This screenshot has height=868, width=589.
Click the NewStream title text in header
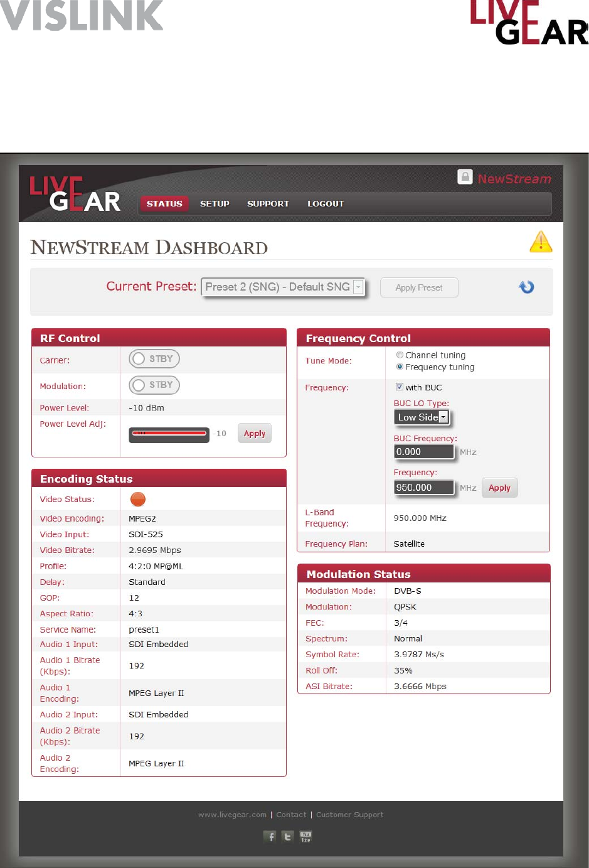[x=514, y=179]
